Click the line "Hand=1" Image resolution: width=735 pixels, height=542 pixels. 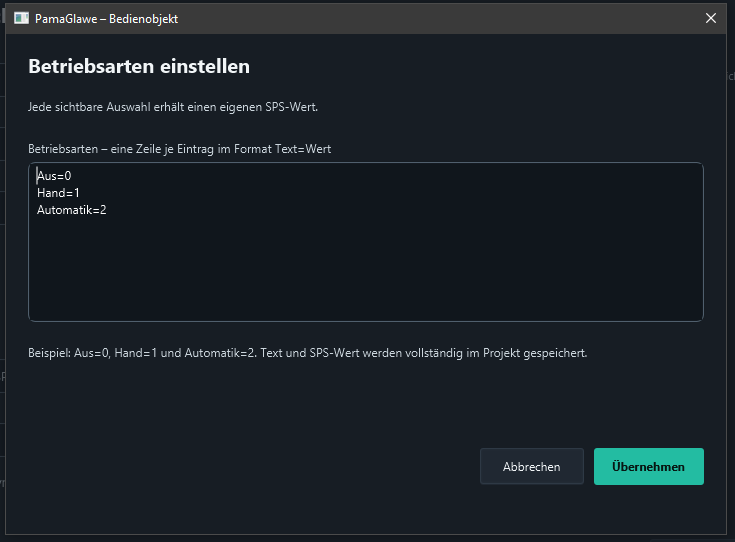tap(59, 193)
